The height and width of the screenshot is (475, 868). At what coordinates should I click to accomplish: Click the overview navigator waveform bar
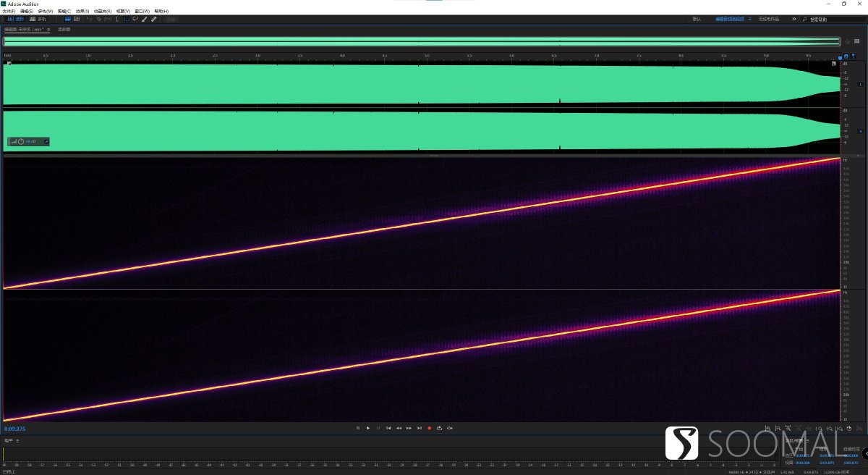click(422, 41)
